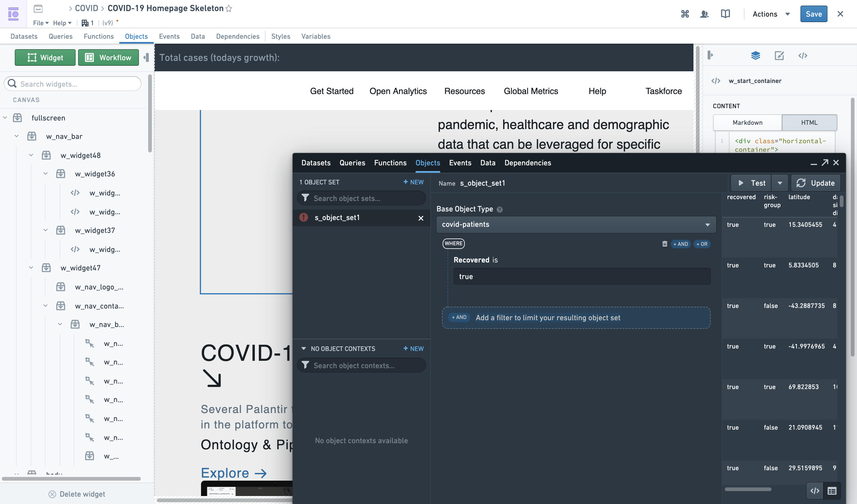Screen dimensions: 857x504
Task: Click the collaborators people icon
Action: click(704, 14)
